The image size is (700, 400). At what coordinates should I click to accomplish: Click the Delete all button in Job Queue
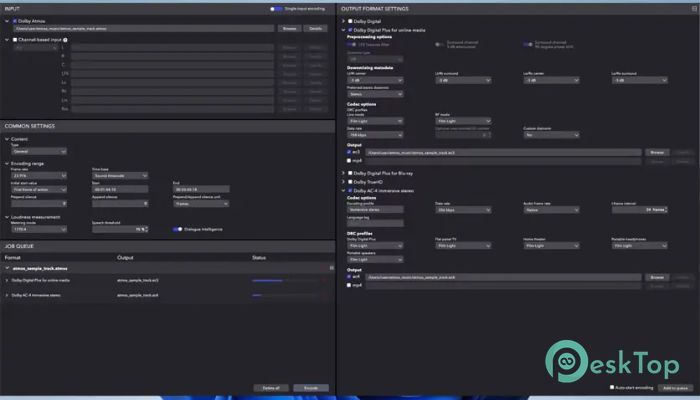click(271, 388)
